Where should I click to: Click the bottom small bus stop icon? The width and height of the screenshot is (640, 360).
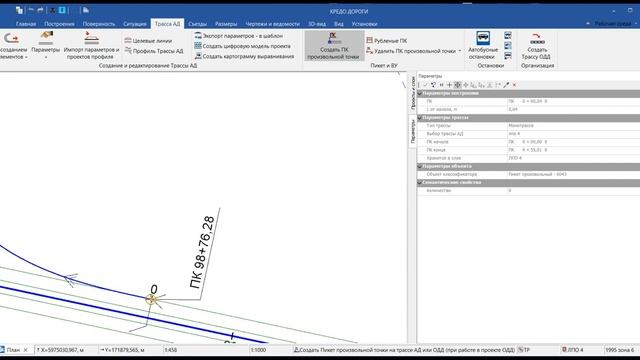point(508,56)
